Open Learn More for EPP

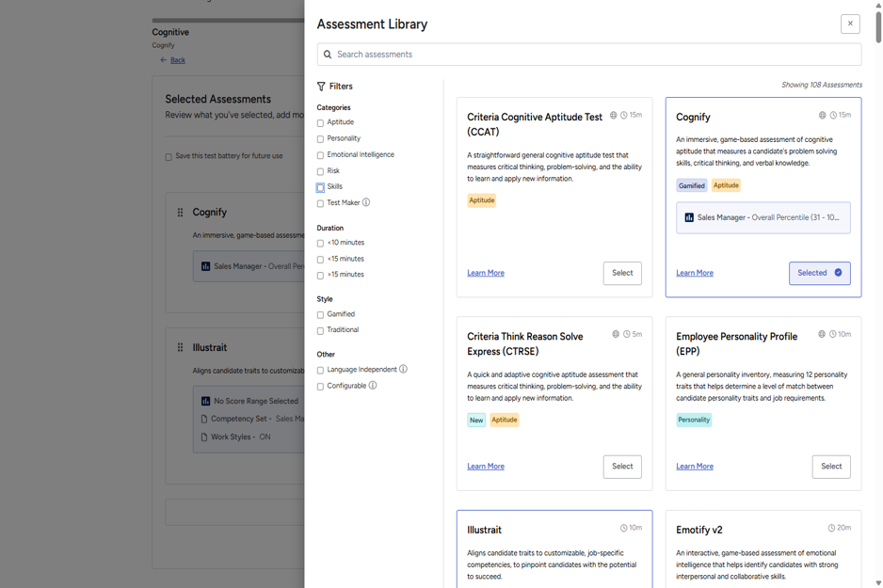click(x=695, y=467)
